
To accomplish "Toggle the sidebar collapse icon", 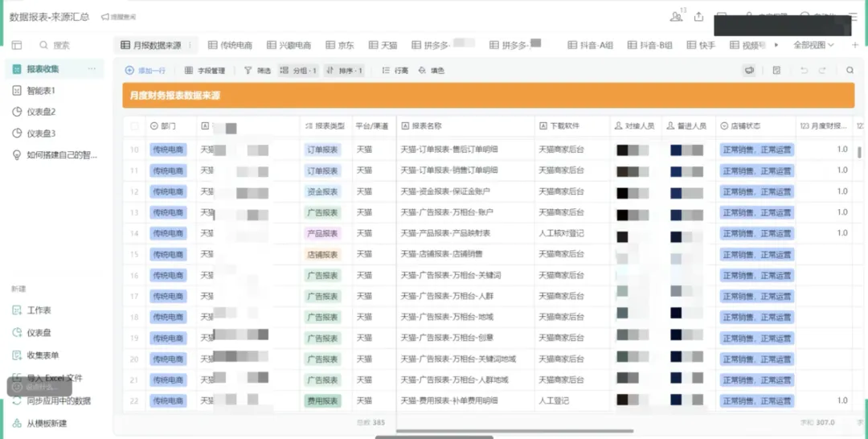I will [17, 45].
